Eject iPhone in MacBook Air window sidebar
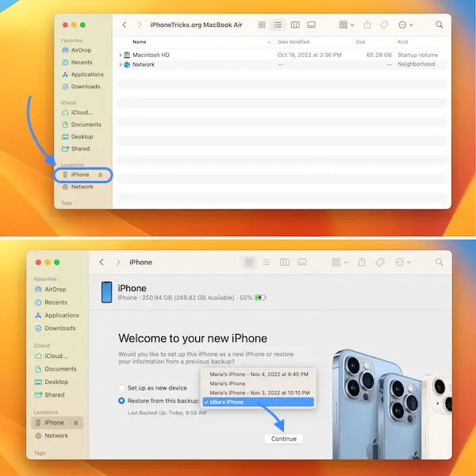This screenshot has width=476, height=476. (101, 175)
